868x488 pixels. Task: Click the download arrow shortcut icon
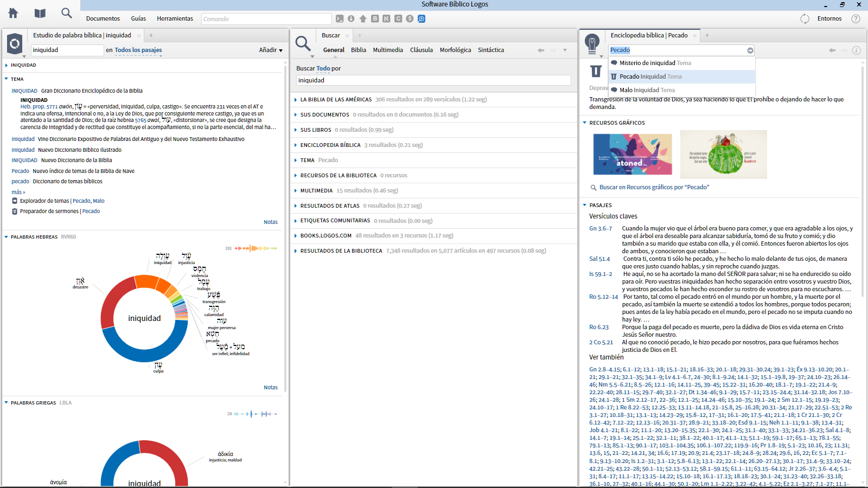pyautogui.click(x=351, y=18)
